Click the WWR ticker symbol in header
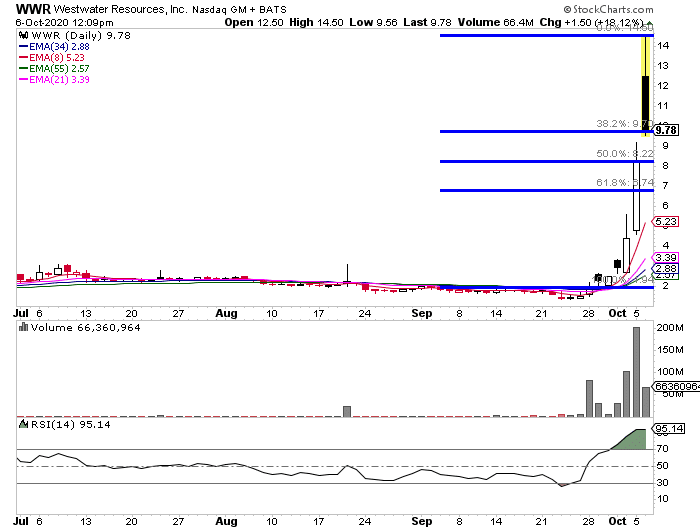 pyautogui.click(x=33, y=9)
